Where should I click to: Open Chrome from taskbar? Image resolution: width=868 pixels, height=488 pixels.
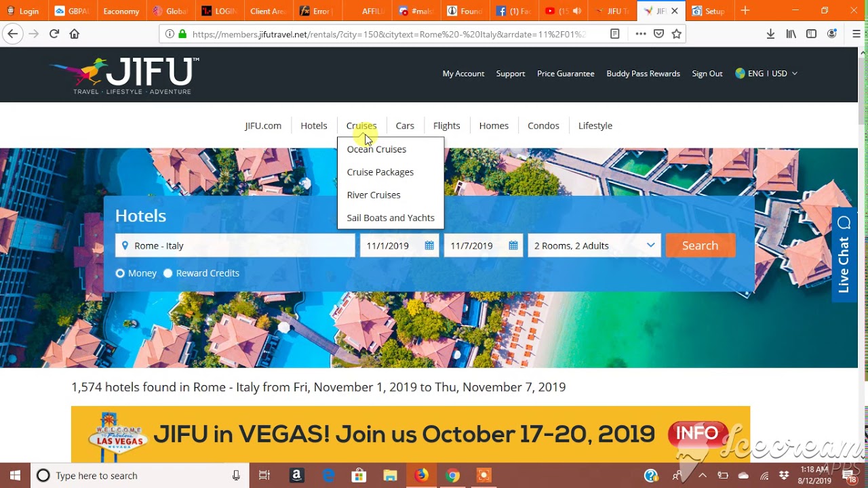coord(452,475)
